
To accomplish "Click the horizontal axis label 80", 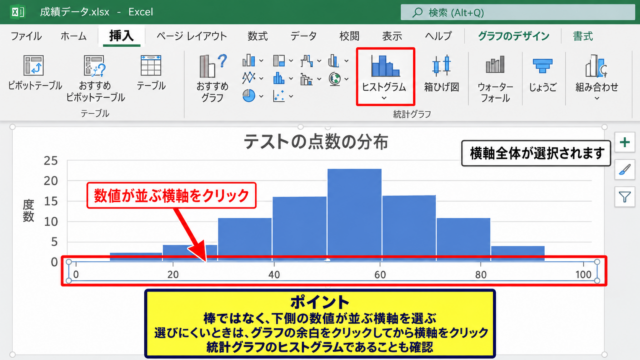I will [480, 274].
